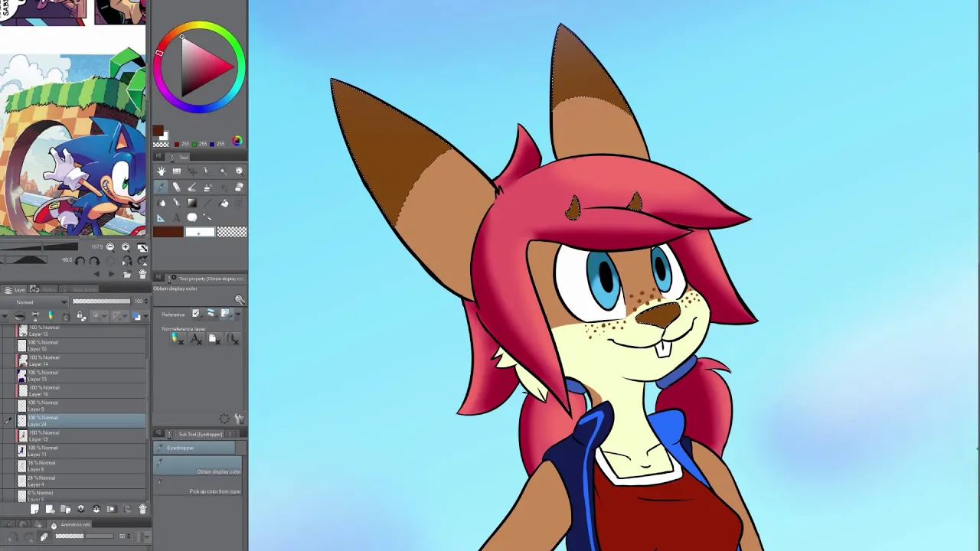
Task: Open the layer mask options dropdown
Action: [x=104, y=316]
